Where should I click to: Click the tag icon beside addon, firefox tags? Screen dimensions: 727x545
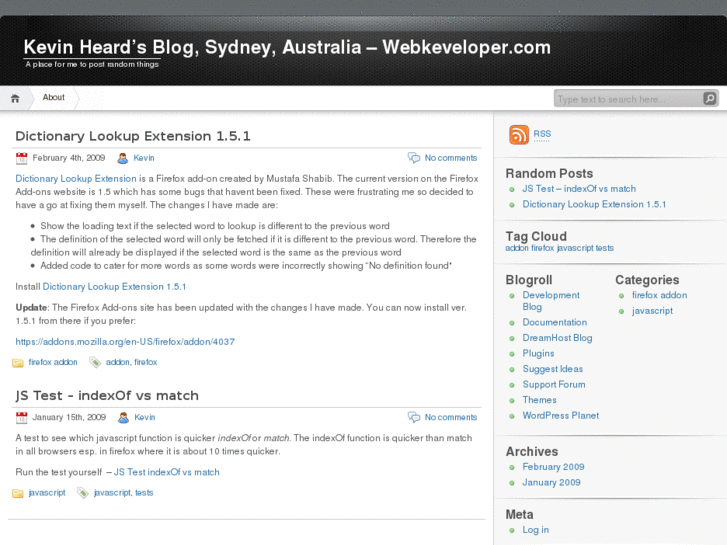[x=95, y=362]
